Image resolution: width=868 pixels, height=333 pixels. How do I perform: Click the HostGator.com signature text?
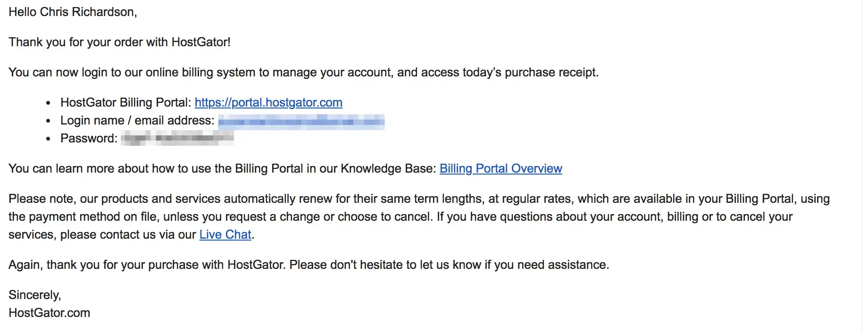[x=49, y=313]
